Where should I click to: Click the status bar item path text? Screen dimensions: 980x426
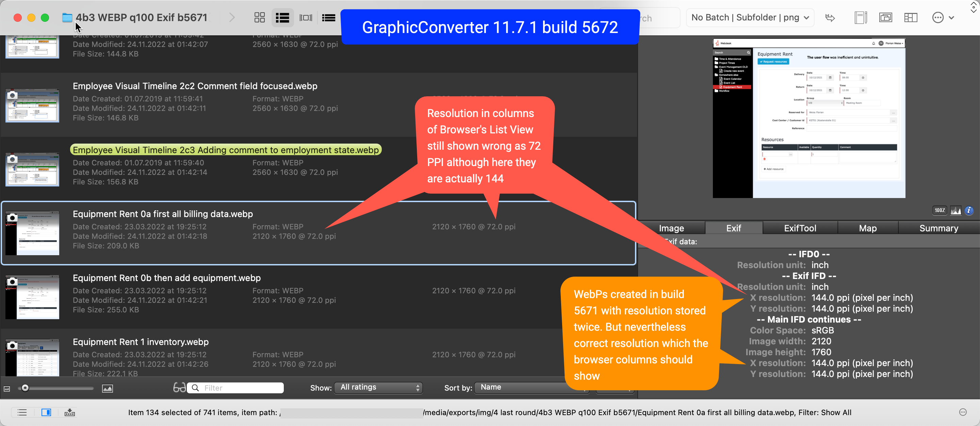click(x=489, y=412)
